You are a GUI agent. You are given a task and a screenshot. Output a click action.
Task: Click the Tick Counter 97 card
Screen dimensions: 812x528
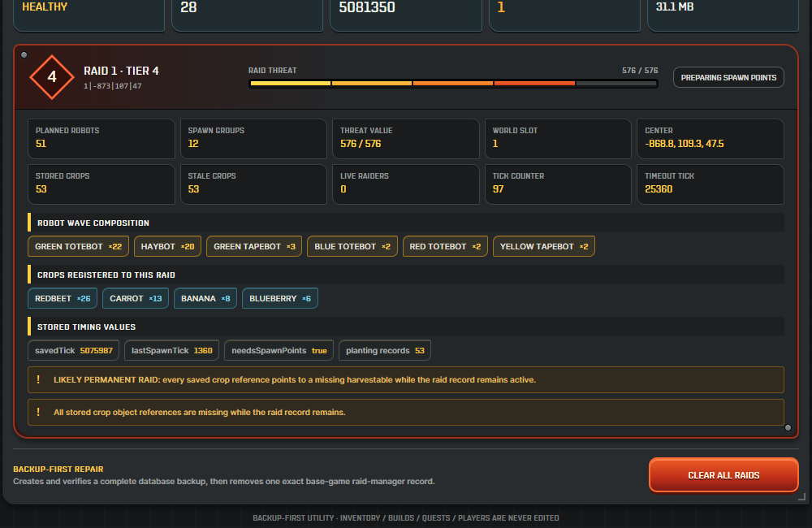[558, 184]
